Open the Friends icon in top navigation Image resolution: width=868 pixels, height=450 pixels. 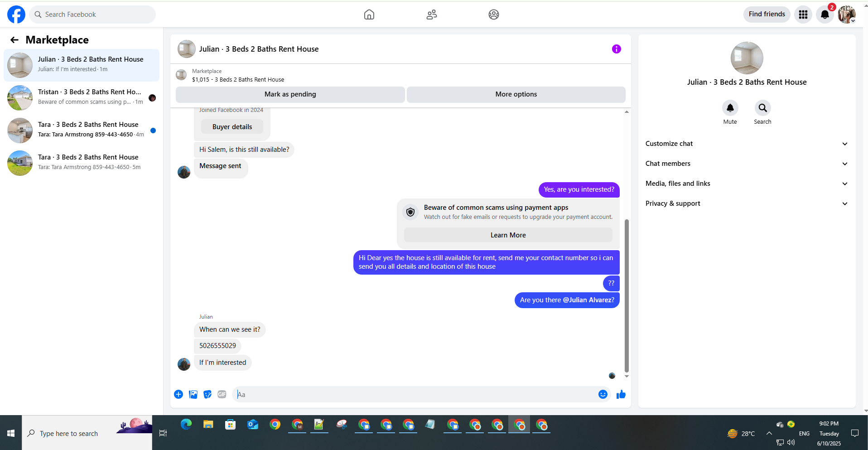(432, 15)
